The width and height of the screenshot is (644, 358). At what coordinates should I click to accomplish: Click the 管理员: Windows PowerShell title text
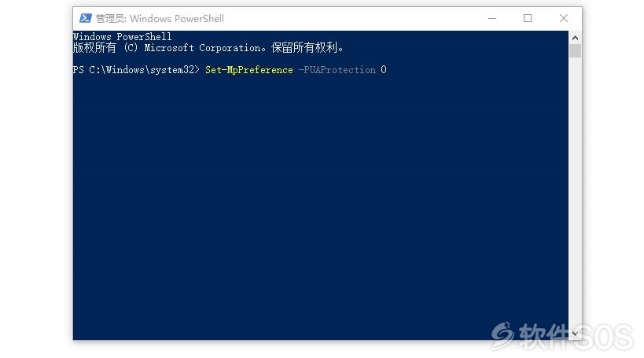[160, 19]
